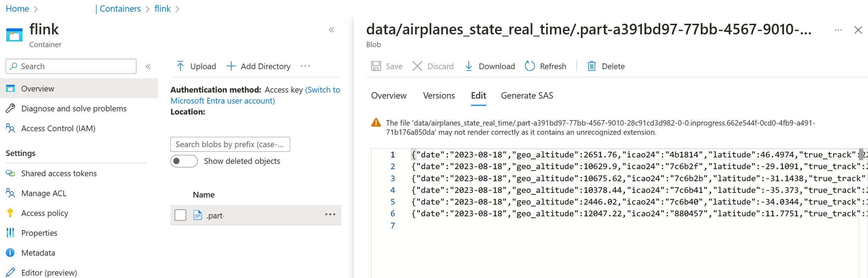Collapse the flink container blade
Screen dimensions: 868x278
[331, 30]
